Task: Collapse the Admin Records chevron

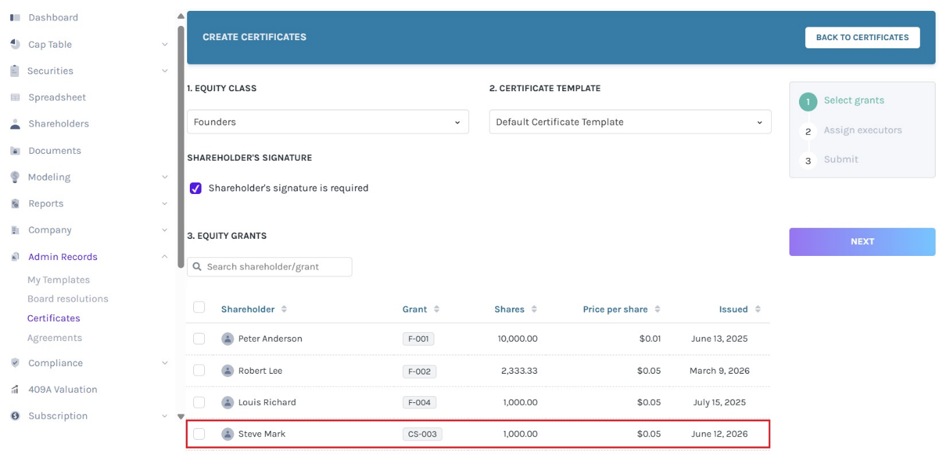Action: point(165,256)
